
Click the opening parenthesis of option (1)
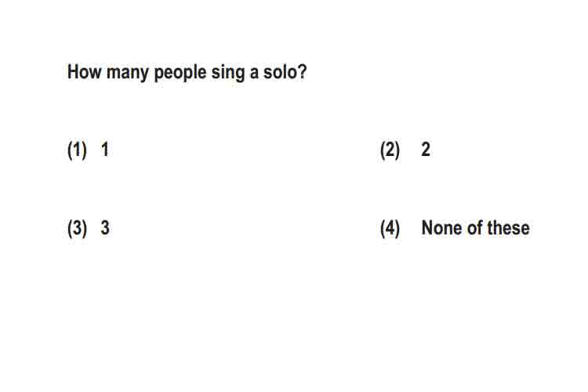(69, 150)
